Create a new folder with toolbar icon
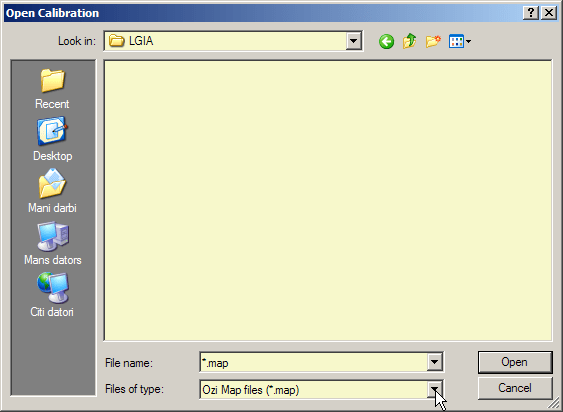This screenshot has height=412, width=563. pyautogui.click(x=433, y=41)
